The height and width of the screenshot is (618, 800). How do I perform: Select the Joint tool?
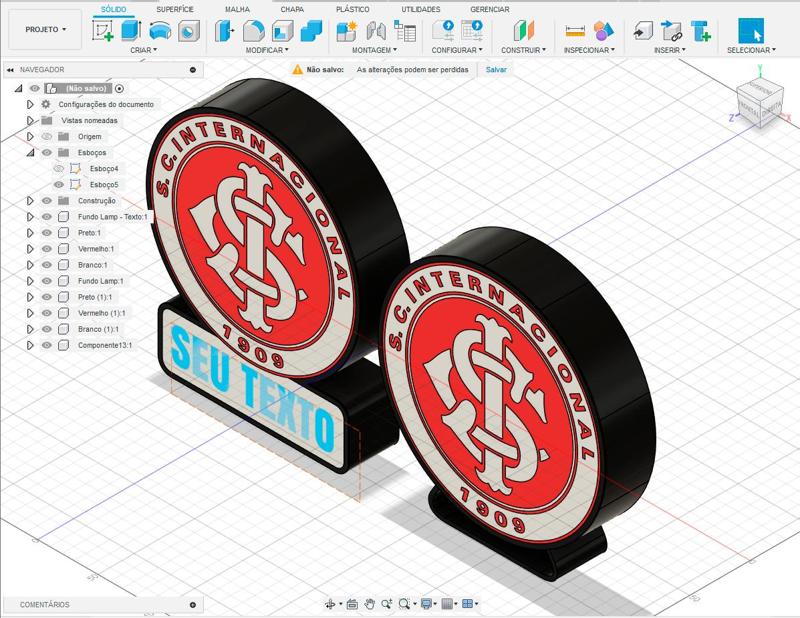(376, 31)
